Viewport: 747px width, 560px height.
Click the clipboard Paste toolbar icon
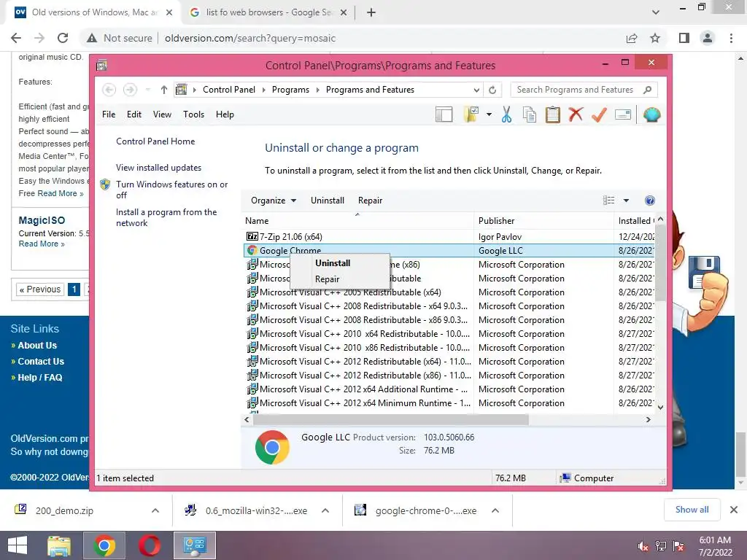pyautogui.click(x=553, y=114)
